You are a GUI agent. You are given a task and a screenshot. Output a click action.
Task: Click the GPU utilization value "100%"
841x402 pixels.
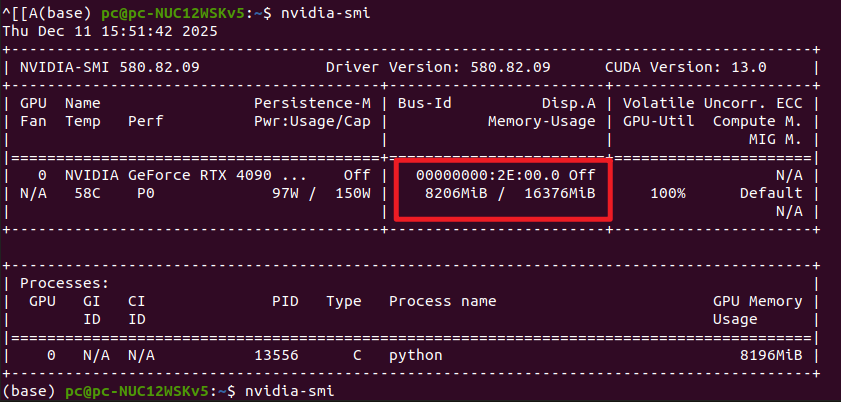(x=668, y=193)
